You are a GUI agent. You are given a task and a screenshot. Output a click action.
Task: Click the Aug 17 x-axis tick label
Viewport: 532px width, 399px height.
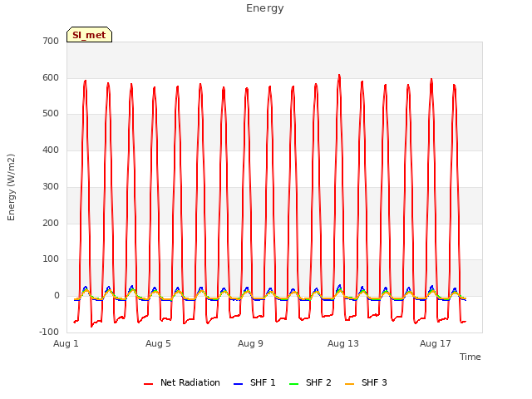(x=436, y=343)
